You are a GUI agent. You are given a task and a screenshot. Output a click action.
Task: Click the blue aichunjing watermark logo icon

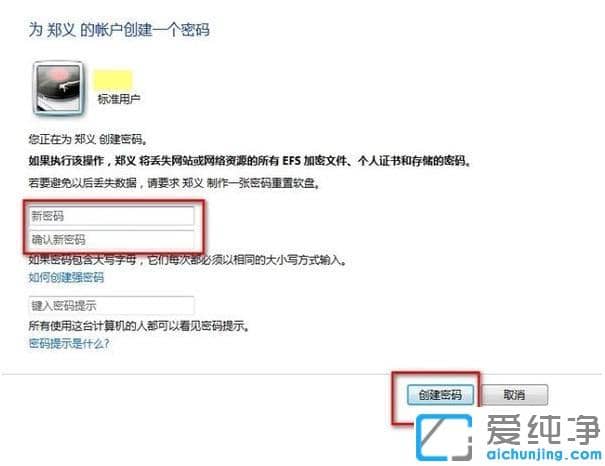point(444,437)
